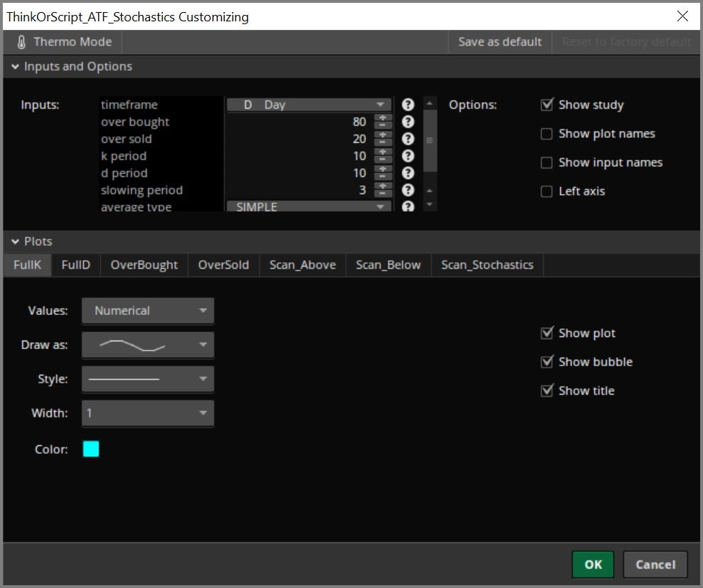Open the timeframe Day dropdown
Image resolution: width=703 pixels, height=588 pixels.
[x=310, y=105]
